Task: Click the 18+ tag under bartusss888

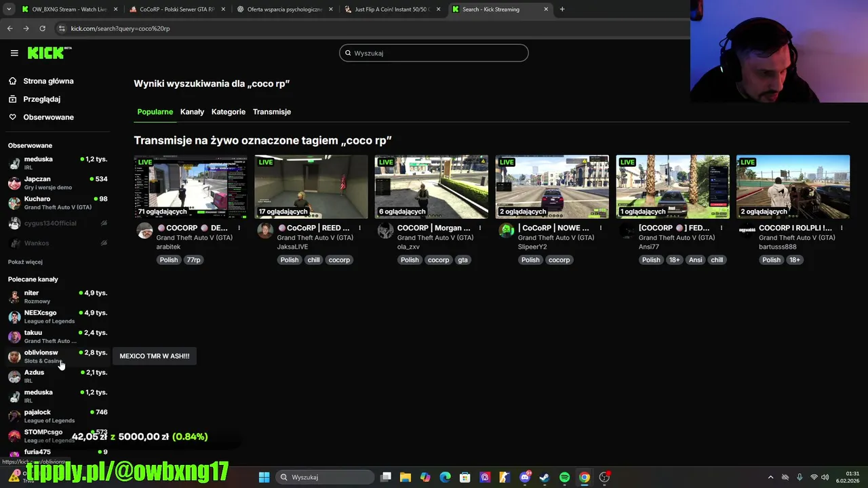Action: coord(794,260)
